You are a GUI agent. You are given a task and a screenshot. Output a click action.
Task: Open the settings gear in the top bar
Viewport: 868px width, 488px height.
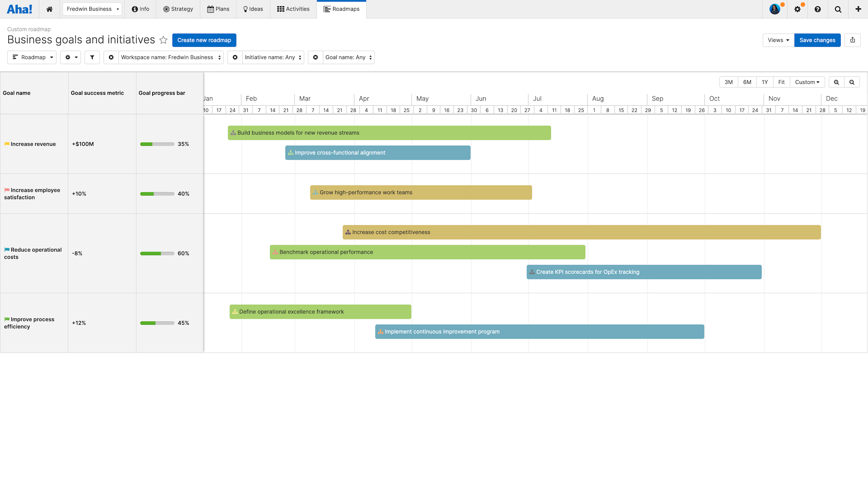click(x=798, y=9)
